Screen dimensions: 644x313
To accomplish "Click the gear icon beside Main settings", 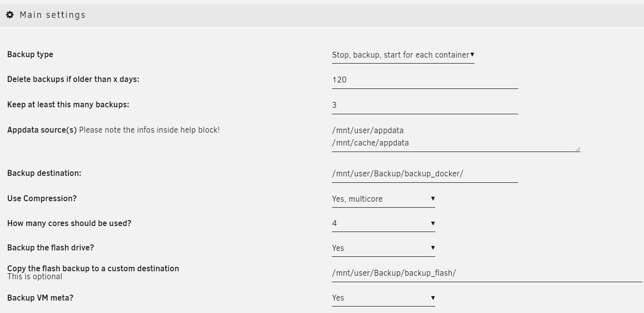I will (x=10, y=15).
